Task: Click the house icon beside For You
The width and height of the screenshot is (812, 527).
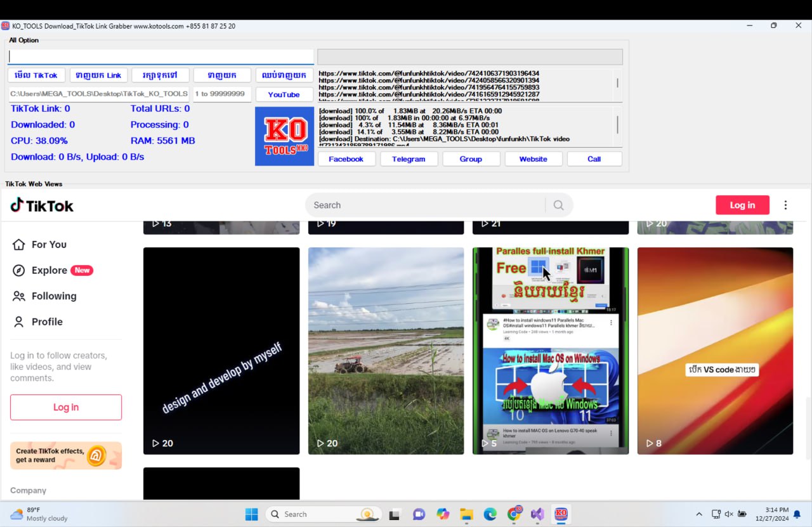Action: pyautogui.click(x=19, y=245)
